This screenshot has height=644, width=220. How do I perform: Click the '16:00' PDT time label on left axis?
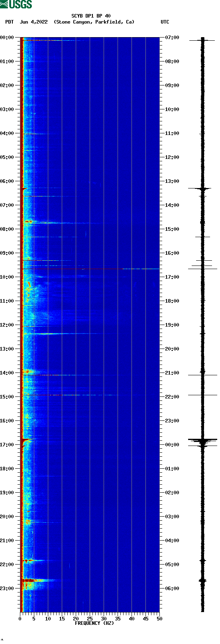(7, 421)
